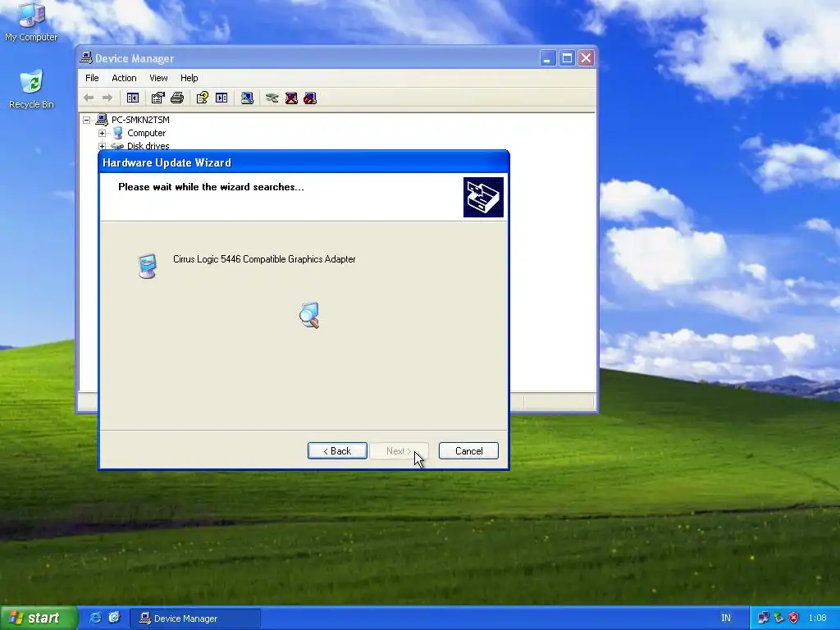Collapse the PC-SMKN2TSM root node
The width and height of the screenshot is (840, 630).
point(87,120)
